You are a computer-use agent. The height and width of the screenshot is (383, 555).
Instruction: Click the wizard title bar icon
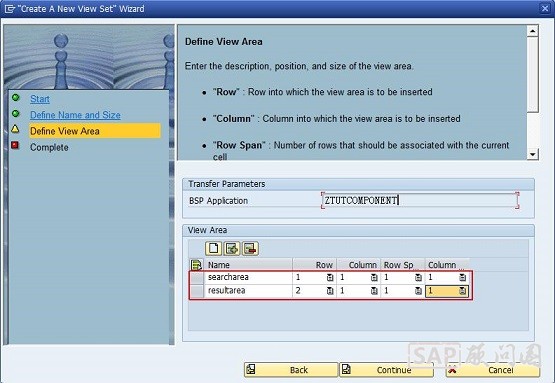click(x=9, y=9)
